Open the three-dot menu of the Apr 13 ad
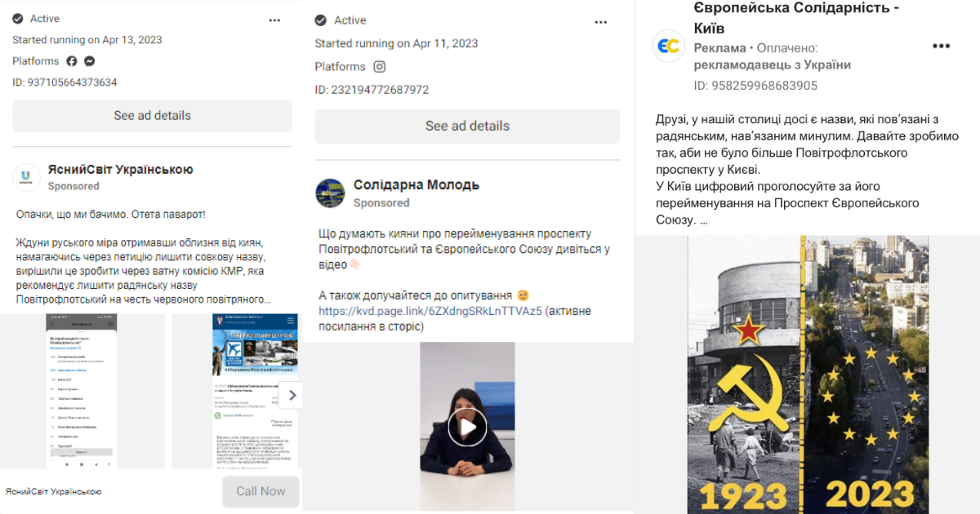This screenshot has height=514, width=980. (275, 19)
